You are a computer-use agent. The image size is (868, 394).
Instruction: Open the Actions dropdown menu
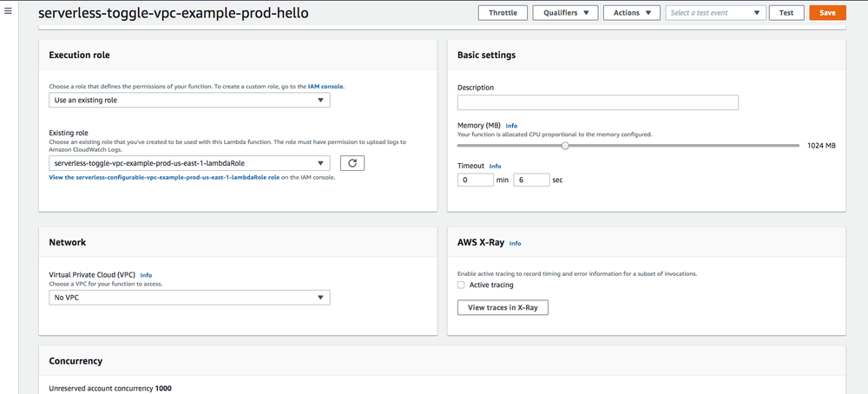(x=631, y=13)
